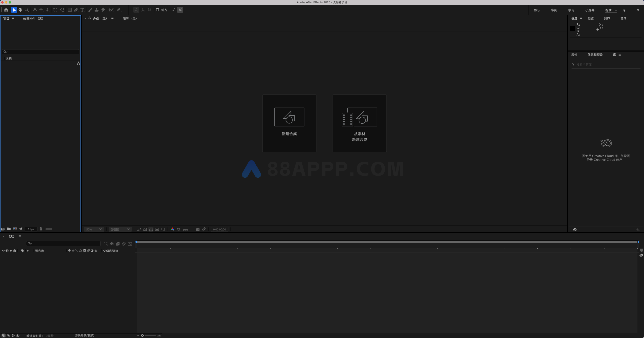This screenshot has width=644, height=338.
Task: Expand the workspace overflow chevrons
Action: 638,10
